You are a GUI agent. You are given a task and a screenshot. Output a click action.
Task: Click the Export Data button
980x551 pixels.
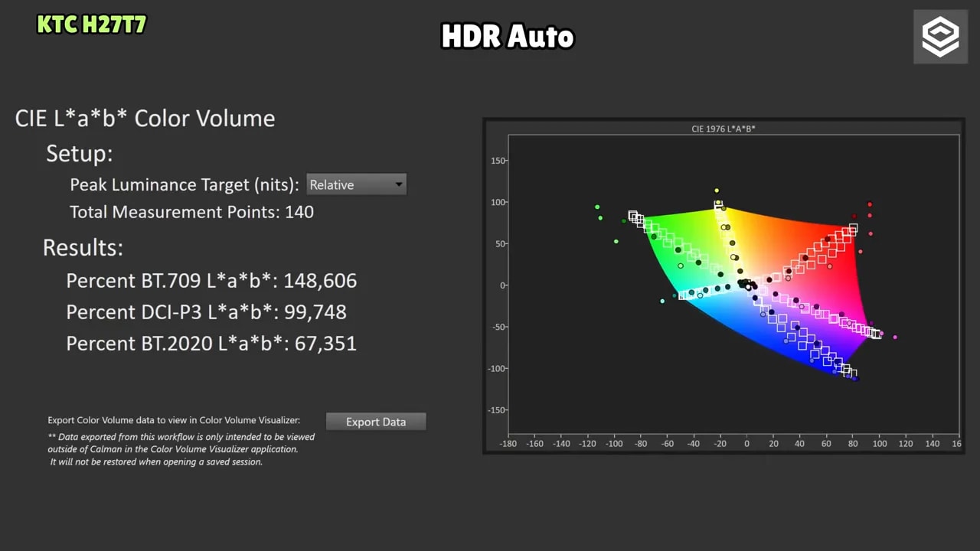coord(376,422)
